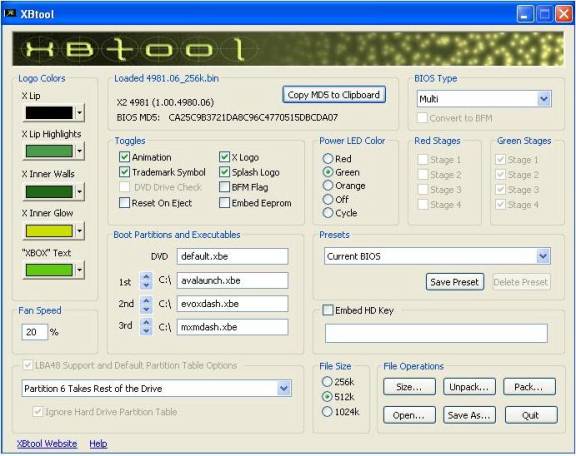This screenshot has width=576, height=456.
Task: Select Green power LED color
Action: tap(328, 172)
